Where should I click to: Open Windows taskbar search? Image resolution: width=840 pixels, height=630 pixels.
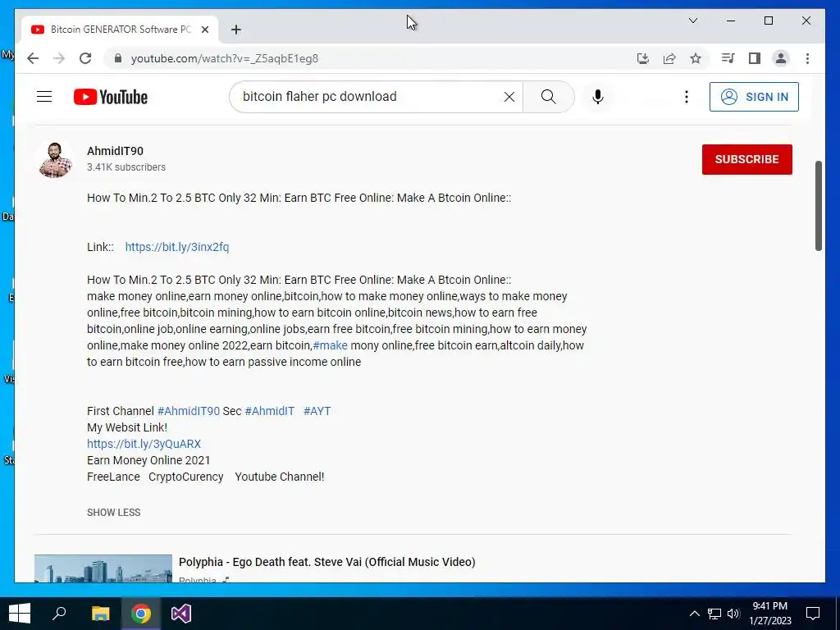point(59,614)
